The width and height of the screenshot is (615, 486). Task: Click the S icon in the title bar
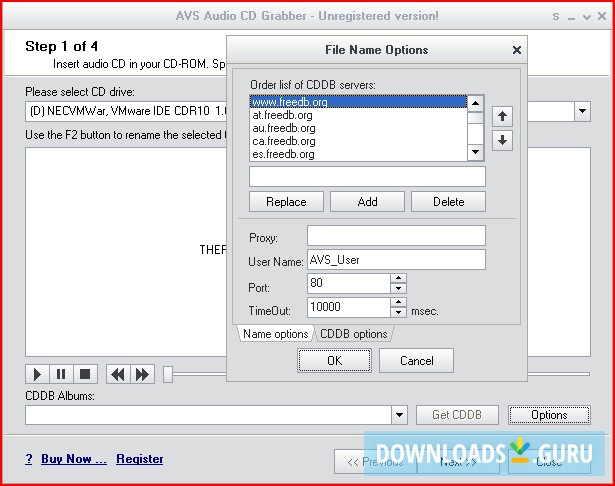tap(556, 16)
